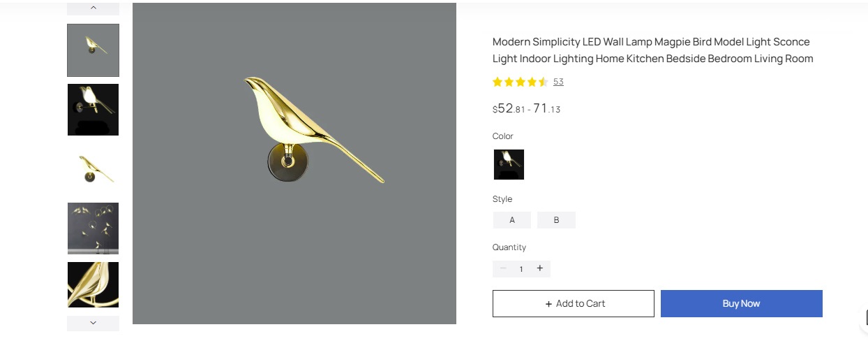Select Style option A
Viewport: 868px width, 341px height.
512,220
